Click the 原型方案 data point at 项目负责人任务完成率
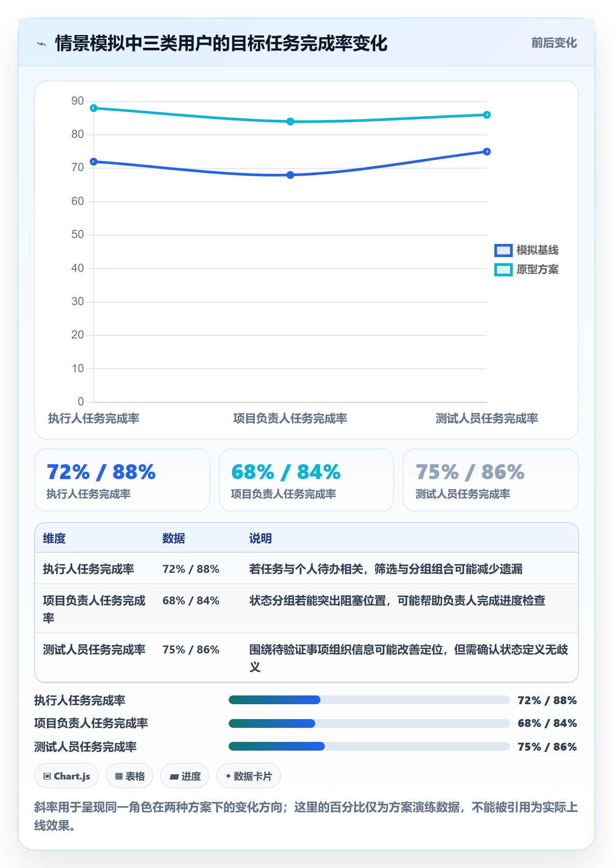Screen dimensions: 613x868 tap(290, 121)
